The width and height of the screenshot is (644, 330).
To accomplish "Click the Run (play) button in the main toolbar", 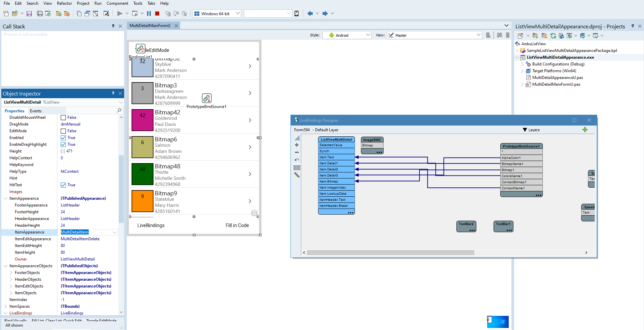I will coord(120,13).
